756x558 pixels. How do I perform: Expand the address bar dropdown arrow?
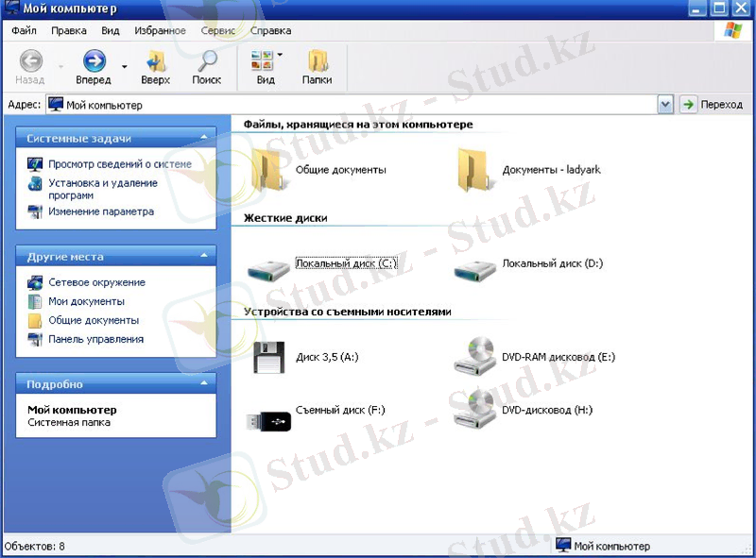pyautogui.click(x=665, y=105)
